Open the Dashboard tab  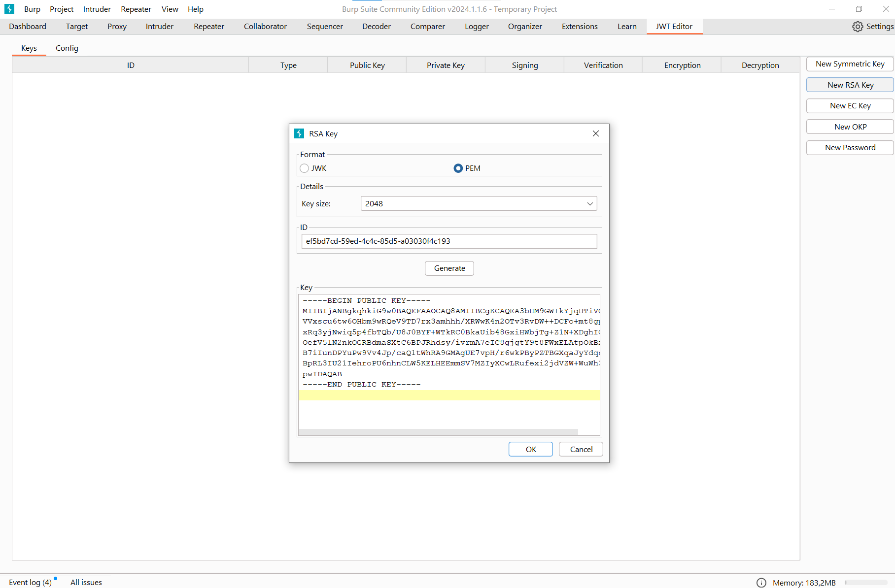click(x=28, y=27)
